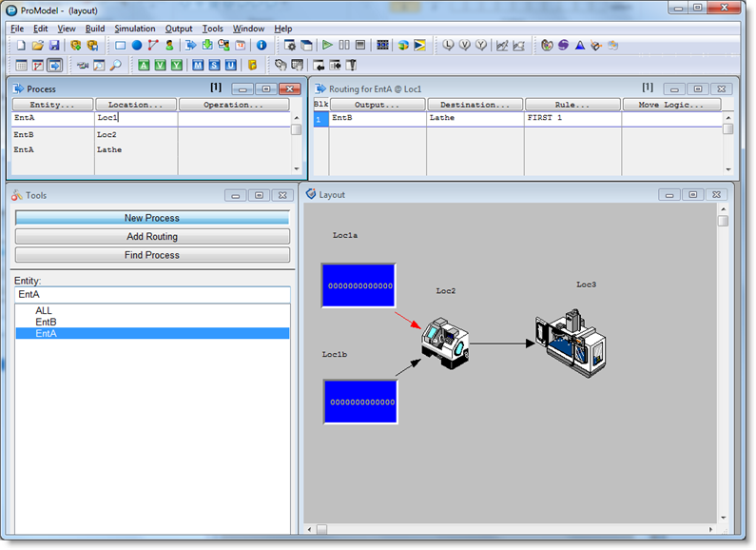The height and width of the screenshot is (550, 756).
Task: Open Resources with the person icon
Action: 169,46
